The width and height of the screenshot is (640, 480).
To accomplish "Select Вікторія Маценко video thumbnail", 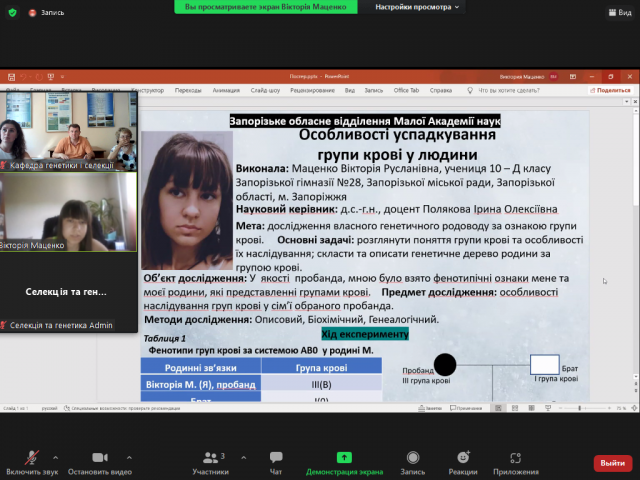I will 69,212.
